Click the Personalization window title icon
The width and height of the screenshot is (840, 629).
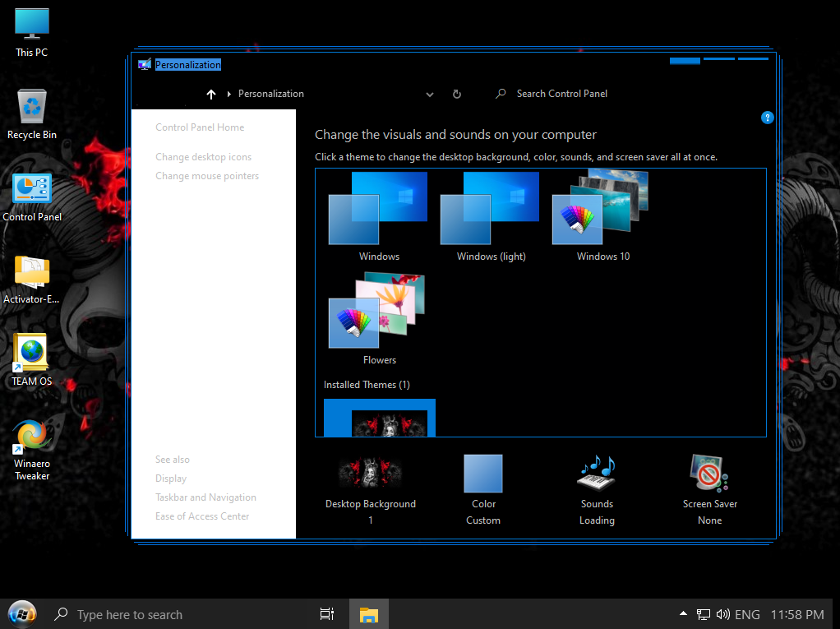144,65
